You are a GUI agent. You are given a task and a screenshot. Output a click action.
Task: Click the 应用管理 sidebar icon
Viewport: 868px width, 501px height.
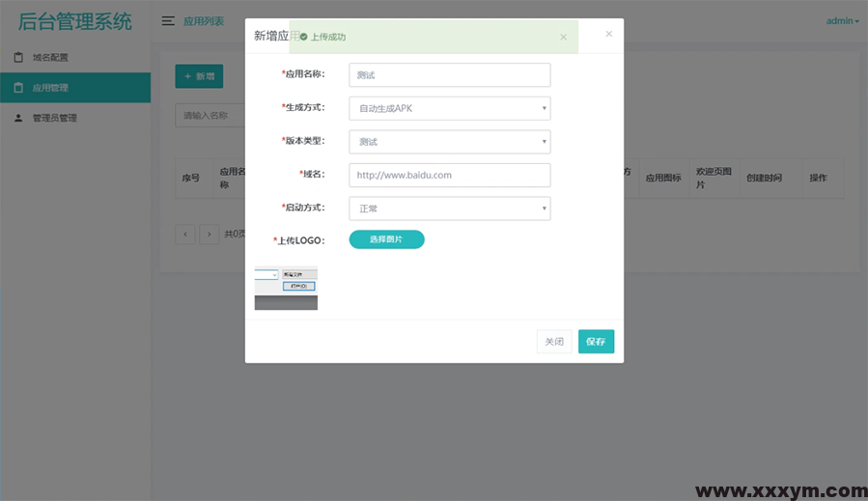(x=18, y=88)
